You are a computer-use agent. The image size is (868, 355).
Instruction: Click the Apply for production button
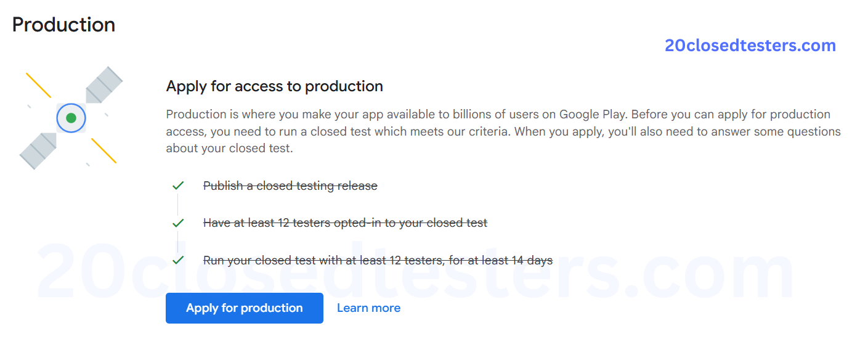[244, 308]
